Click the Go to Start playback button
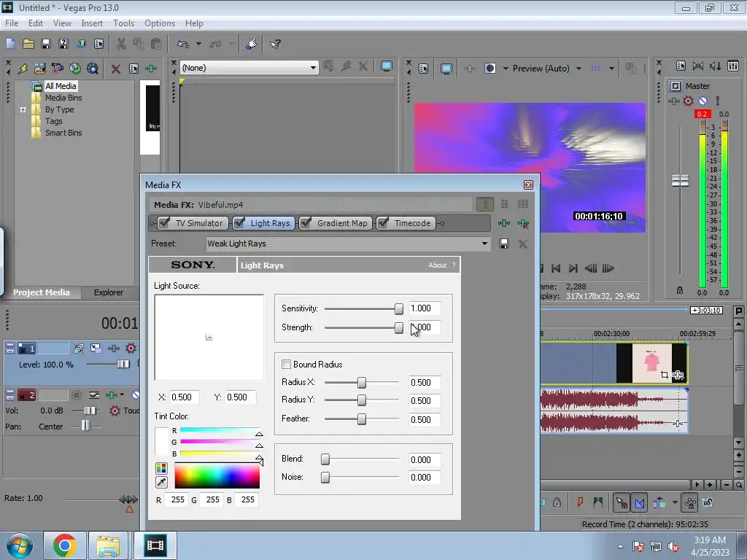Viewport: 747px width, 560px height. tap(555, 268)
